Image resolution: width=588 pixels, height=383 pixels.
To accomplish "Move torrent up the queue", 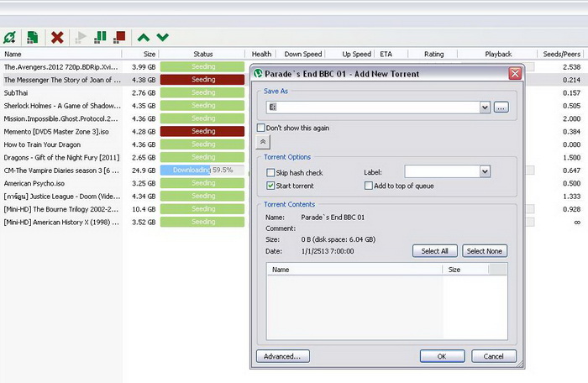I will point(144,38).
